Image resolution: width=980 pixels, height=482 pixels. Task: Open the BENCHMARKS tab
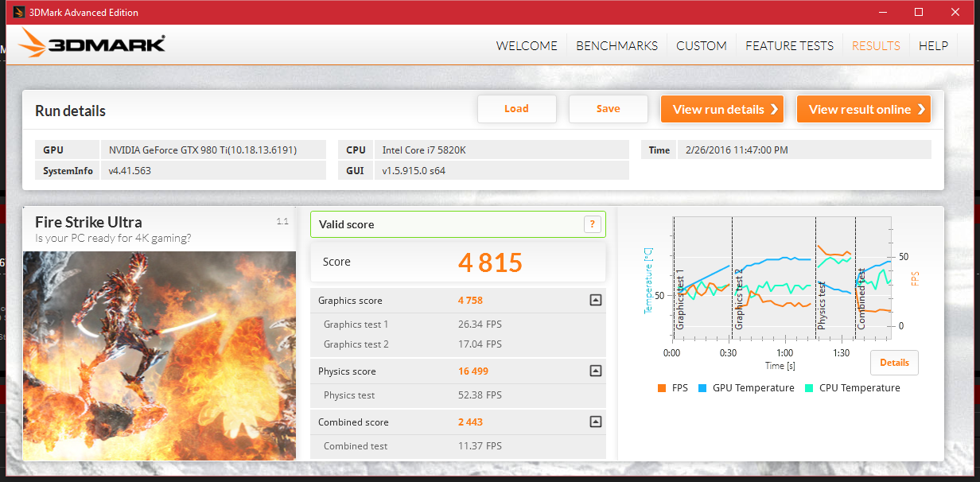tap(616, 45)
